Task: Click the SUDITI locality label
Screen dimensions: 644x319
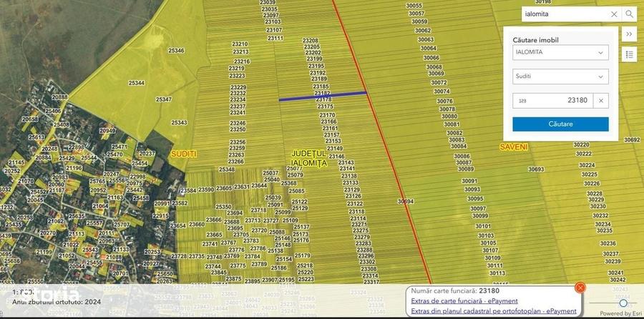Action: pyautogui.click(x=184, y=154)
